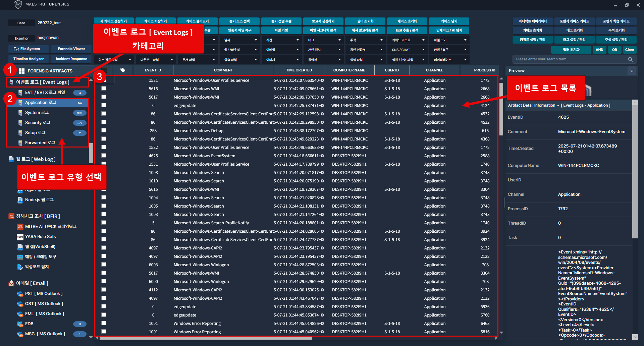Click the 보고서 생성하기 button
Viewport: 644px width, 346px height.
coord(323,21)
